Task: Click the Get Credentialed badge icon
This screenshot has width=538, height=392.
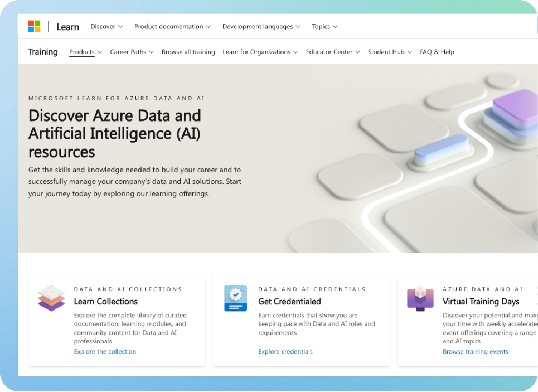Action: [236, 298]
